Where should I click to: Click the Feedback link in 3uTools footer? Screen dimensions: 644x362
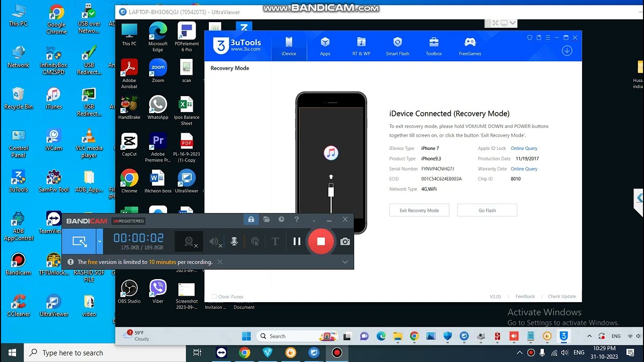(525, 297)
